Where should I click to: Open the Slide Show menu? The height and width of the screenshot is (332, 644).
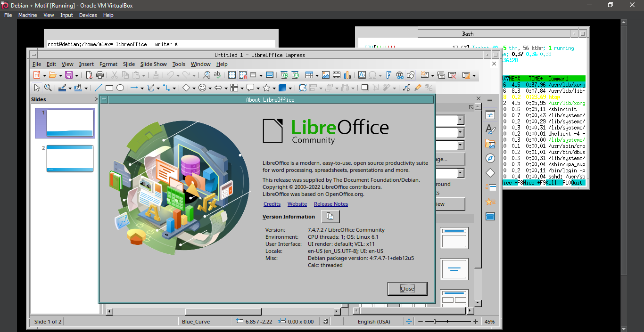tap(153, 64)
